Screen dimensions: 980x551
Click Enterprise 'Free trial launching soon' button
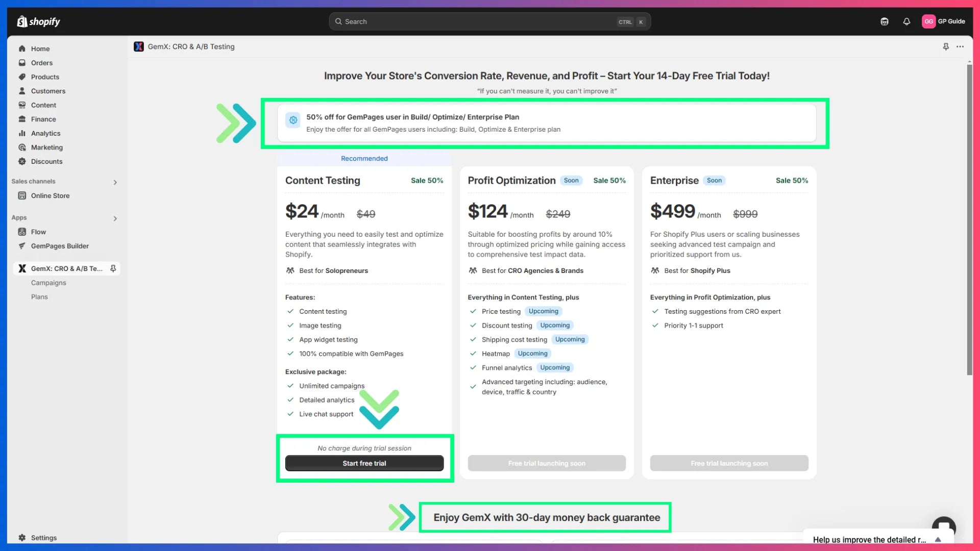pos(729,463)
